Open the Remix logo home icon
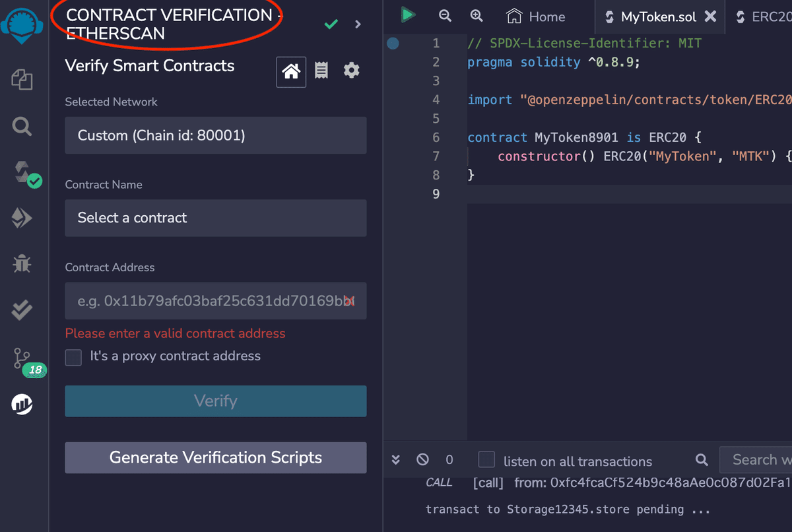 click(x=22, y=25)
